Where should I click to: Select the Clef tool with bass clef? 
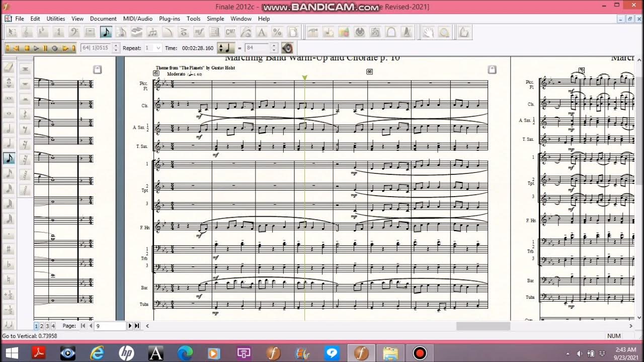point(74,32)
